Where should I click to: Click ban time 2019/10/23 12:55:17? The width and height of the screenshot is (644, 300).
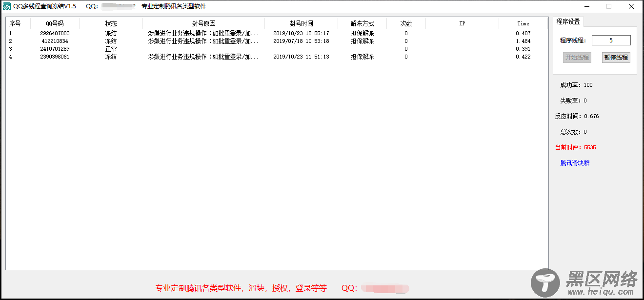coord(301,33)
